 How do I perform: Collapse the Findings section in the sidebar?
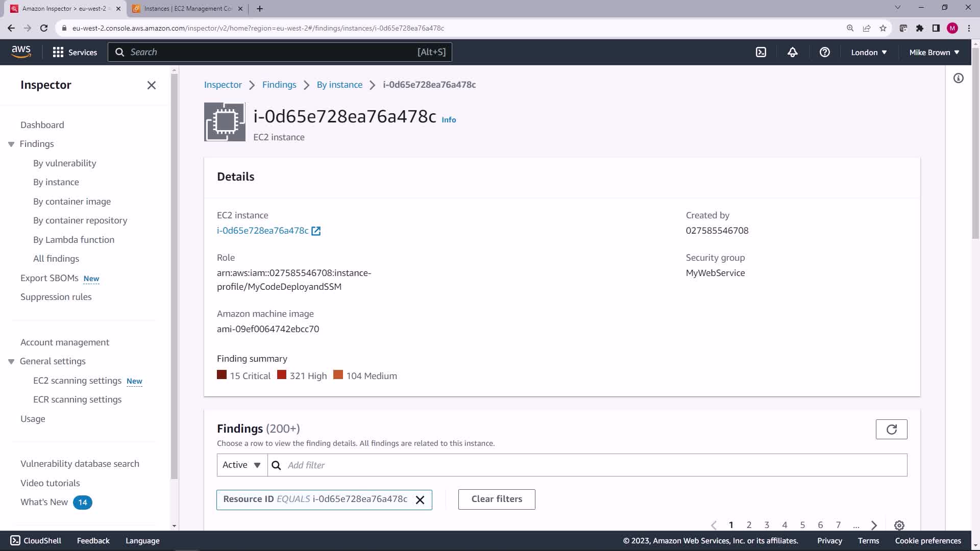pyautogui.click(x=11, y=144)
